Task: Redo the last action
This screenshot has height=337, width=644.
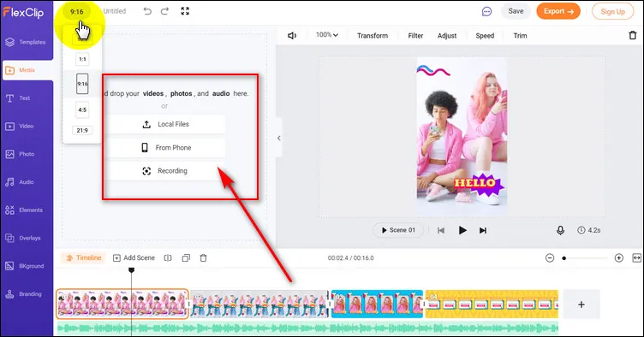Action: click(164, 11)
